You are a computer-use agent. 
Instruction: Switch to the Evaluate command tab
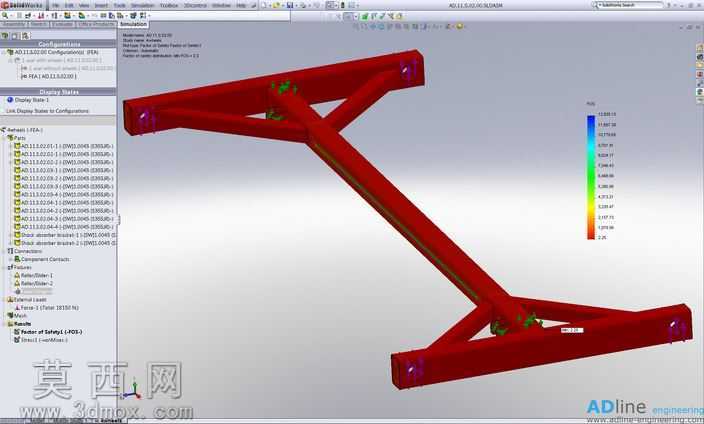[x=62, y=24]
